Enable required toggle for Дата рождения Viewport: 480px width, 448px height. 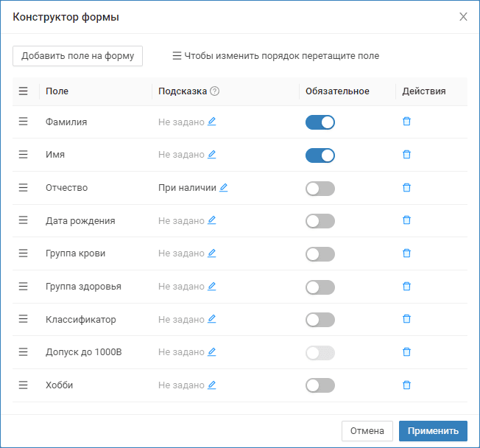pos(320,221)
